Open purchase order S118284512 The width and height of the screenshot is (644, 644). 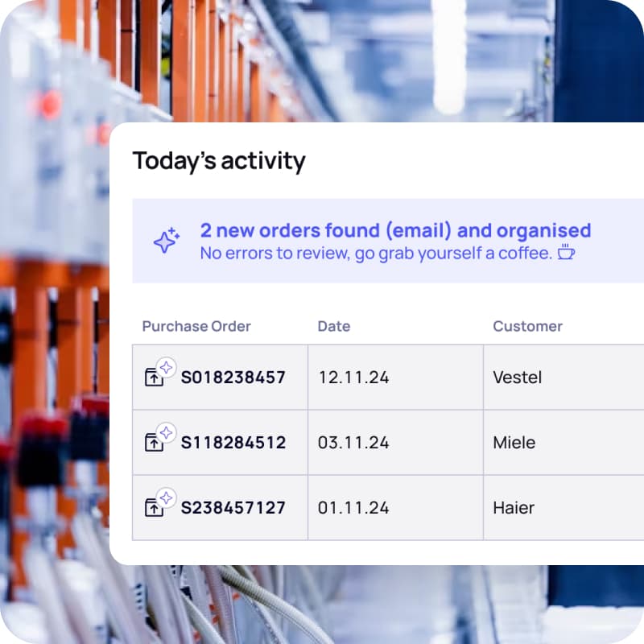tap(233, 443)
